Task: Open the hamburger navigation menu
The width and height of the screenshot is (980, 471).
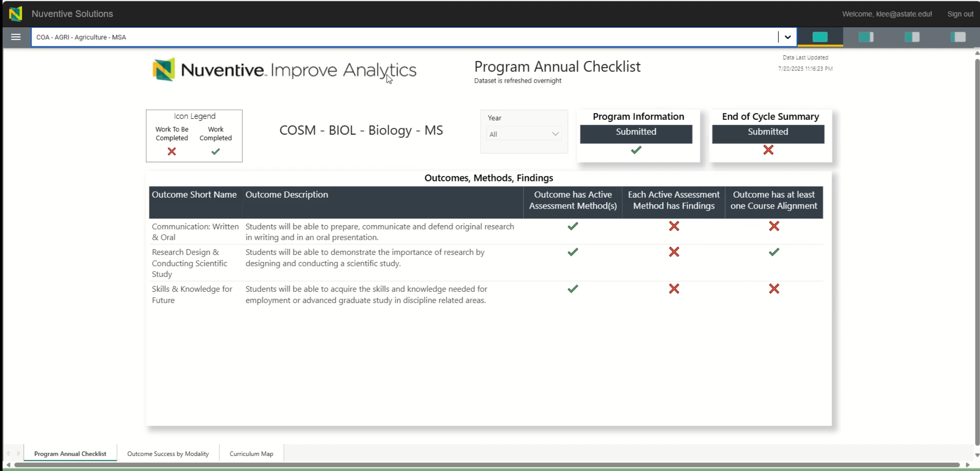Action: [16, 37]
